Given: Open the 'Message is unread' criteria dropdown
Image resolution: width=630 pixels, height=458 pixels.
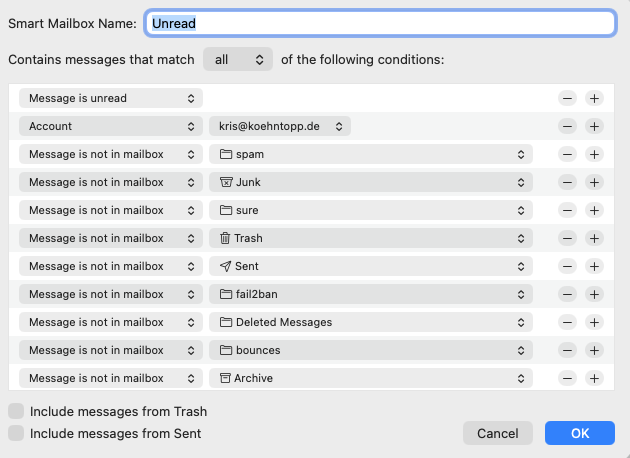Looking at the screenshot, I should click(x=110, y=99).
